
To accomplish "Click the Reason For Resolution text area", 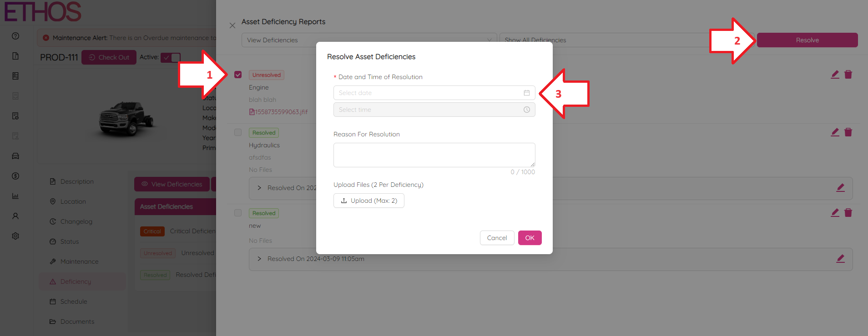I will (434, 155).
